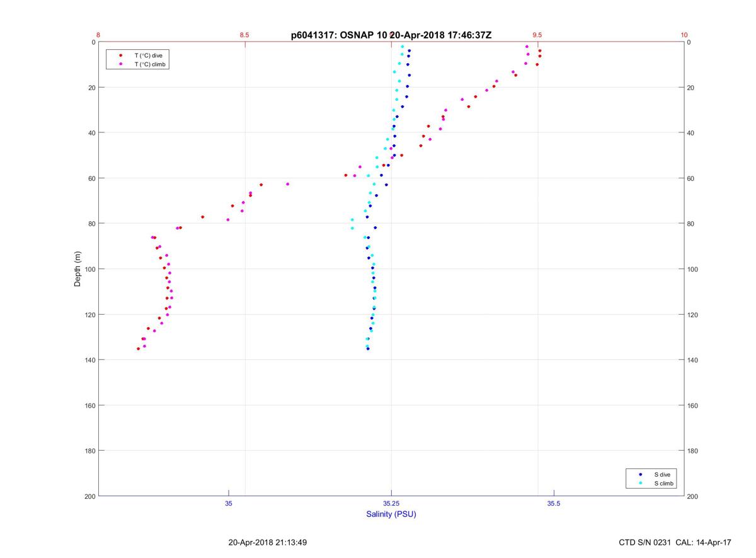Click the red '8' temperature tick label
This screenshot has width=756, height=558.
coord(98,35)
